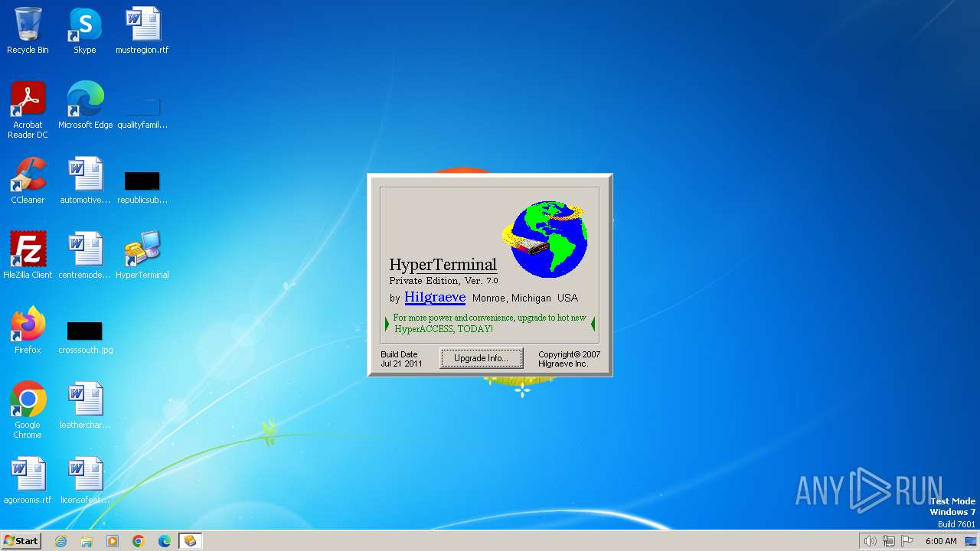Image resolution: width=980 pixels, height=551 pixels.
Task: Open the network tray icon
Action: click(889, 541)
